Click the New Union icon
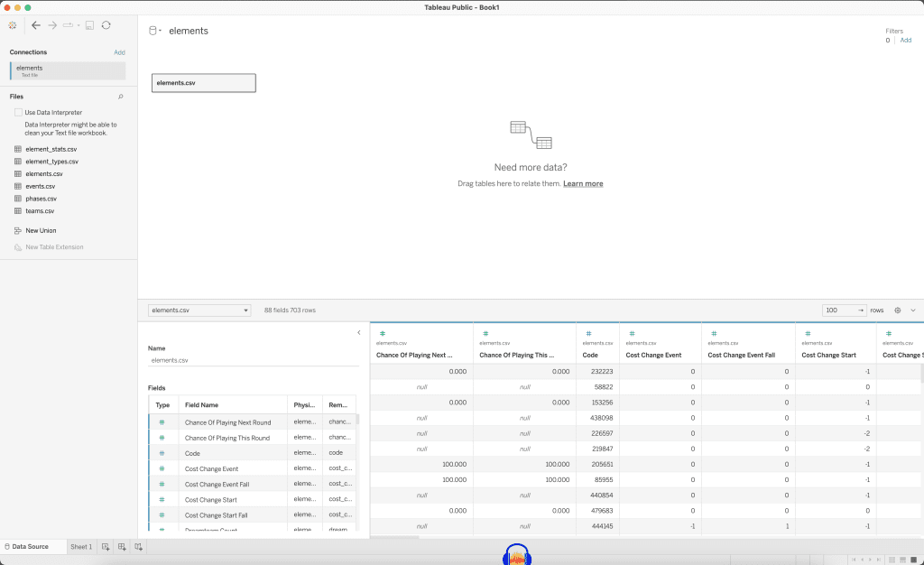Viewport: 924px width, 565px height. (x=18, y=230)
